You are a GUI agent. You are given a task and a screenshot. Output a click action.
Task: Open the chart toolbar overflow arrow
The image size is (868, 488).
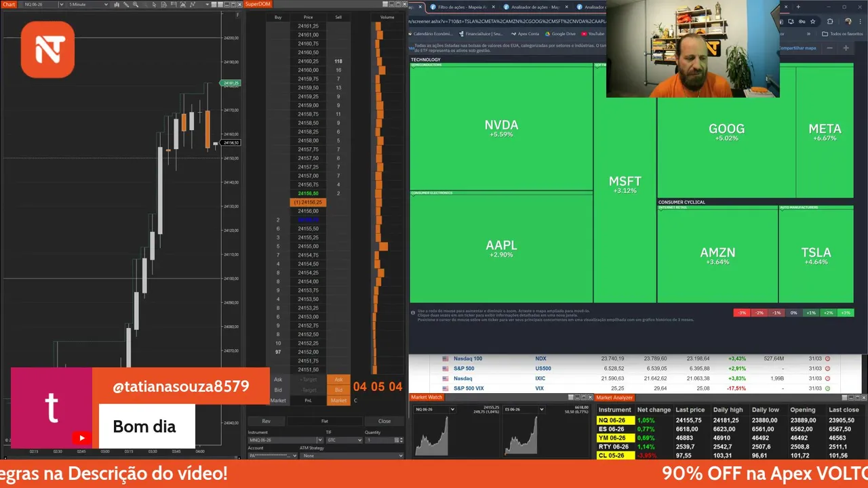click(207, 4)
